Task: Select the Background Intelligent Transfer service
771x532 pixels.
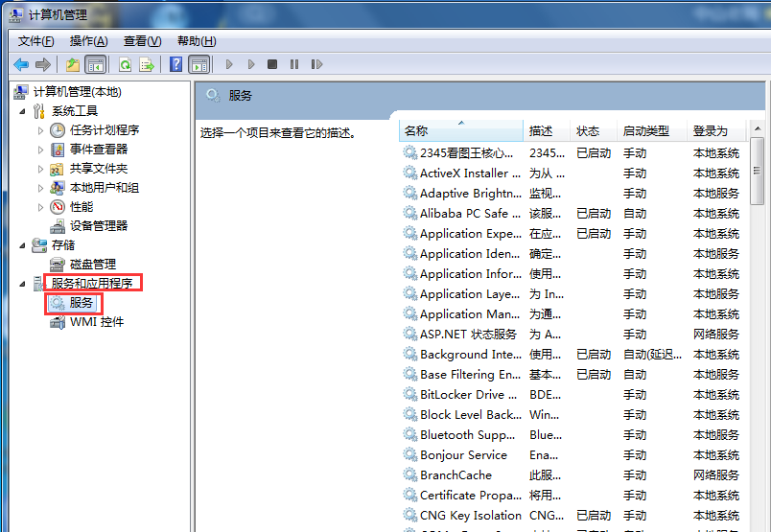Action: click(572, 355)
